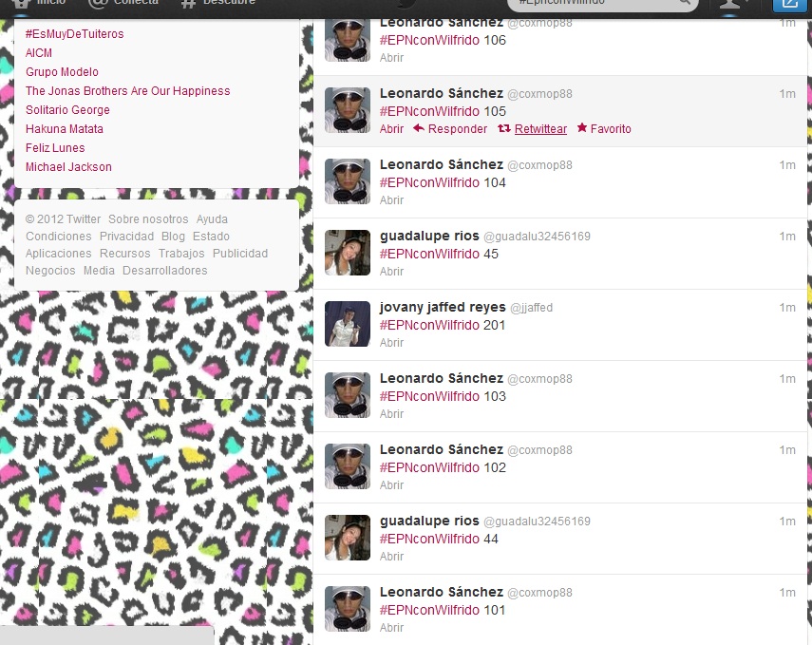
Task: Click the #EPNconWilfrido hashtag in tweet 44
Action: [429, 539]
